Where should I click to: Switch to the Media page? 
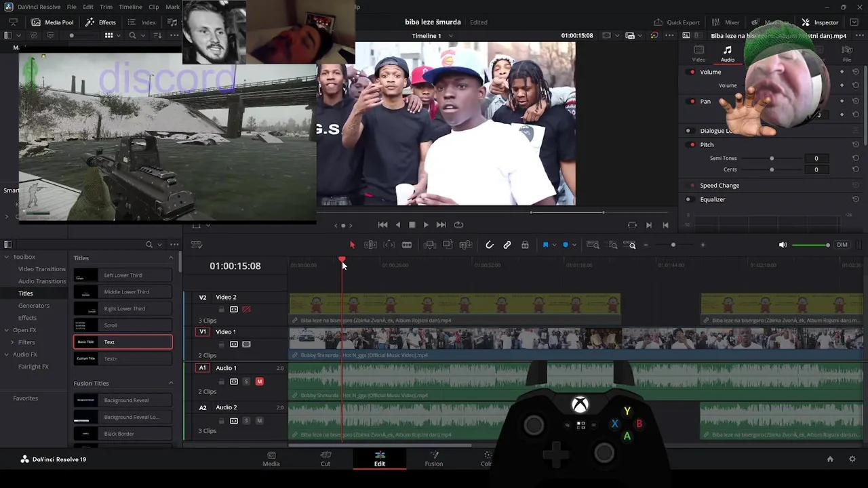coord(271,459)
